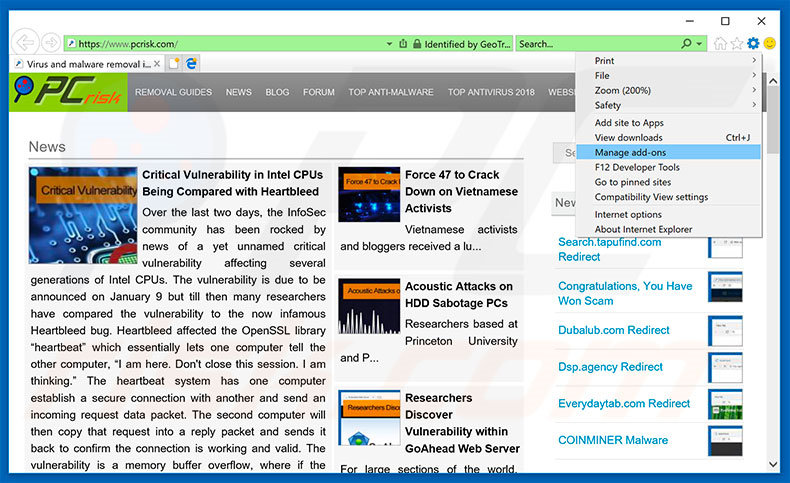
Task: Open Internet options
Action: pos(668,214)
